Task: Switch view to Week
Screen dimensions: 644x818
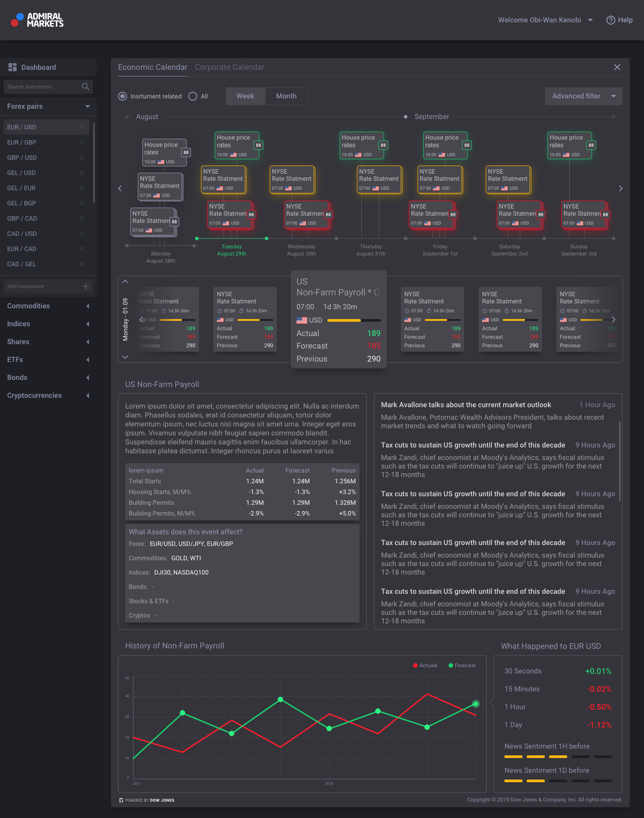Action: 246,96
